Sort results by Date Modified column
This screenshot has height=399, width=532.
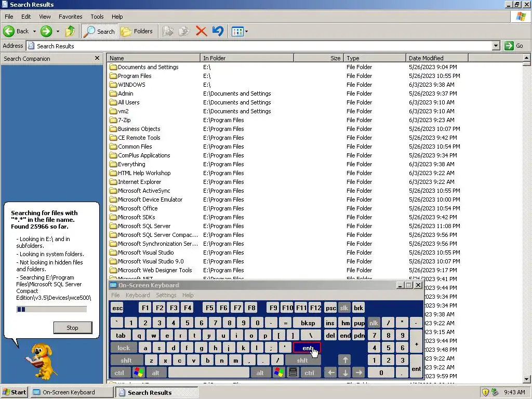click(437, 58)
